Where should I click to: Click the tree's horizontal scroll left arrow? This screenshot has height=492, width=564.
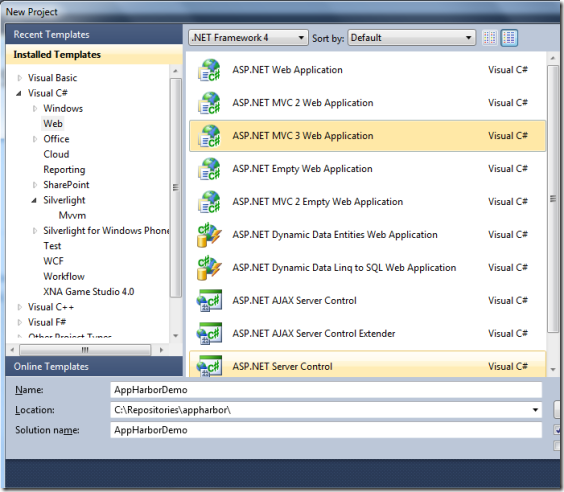click(x=13, y=350)
